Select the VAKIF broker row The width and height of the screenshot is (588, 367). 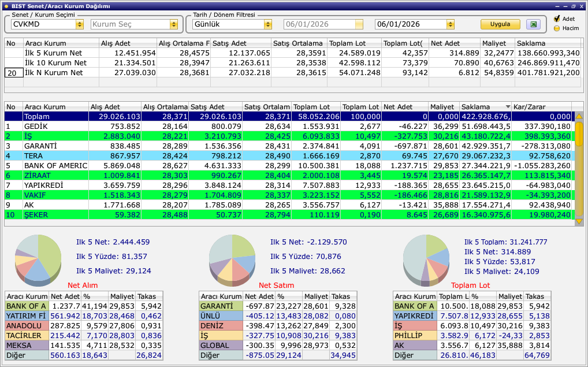coord(289,195)
